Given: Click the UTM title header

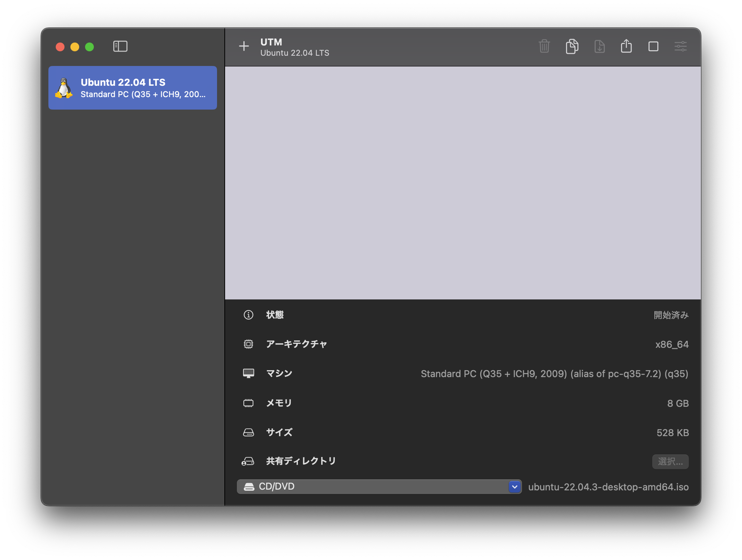Looking at the screenshot, I should (x=271, y=42).
